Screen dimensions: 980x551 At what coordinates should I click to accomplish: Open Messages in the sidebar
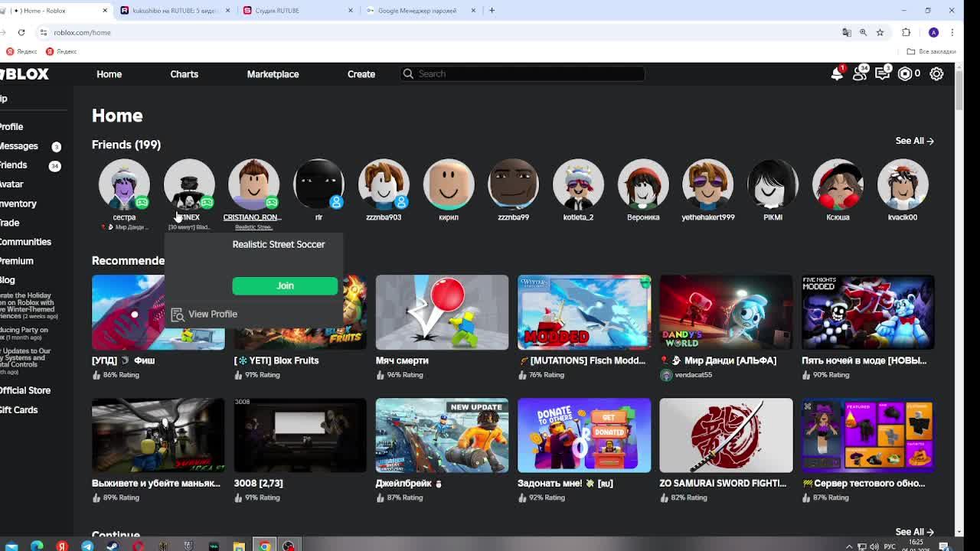click(18, 146)
